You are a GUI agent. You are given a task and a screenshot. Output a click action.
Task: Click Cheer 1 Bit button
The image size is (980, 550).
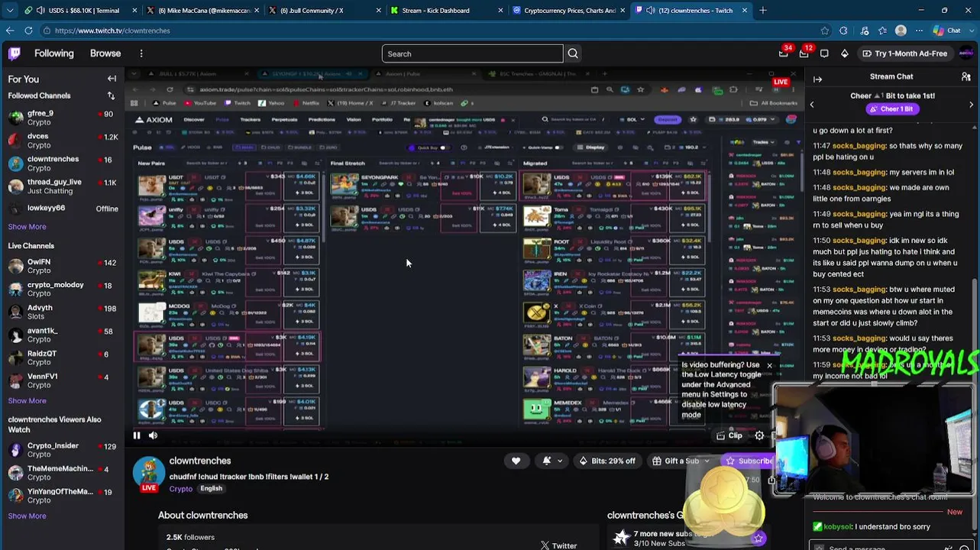pos(891,109)
